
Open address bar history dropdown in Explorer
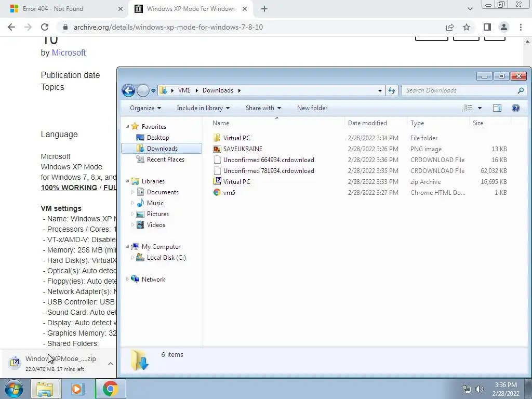(380, 90)
